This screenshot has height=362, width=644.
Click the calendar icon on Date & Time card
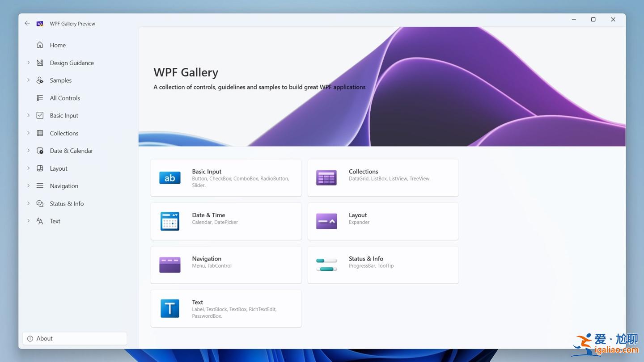click(x=169, y=221)
